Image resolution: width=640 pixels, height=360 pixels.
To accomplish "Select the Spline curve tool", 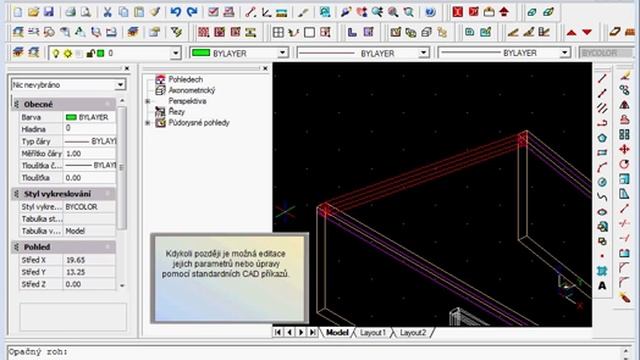I will pyautogui.click(x=602, y=197).
